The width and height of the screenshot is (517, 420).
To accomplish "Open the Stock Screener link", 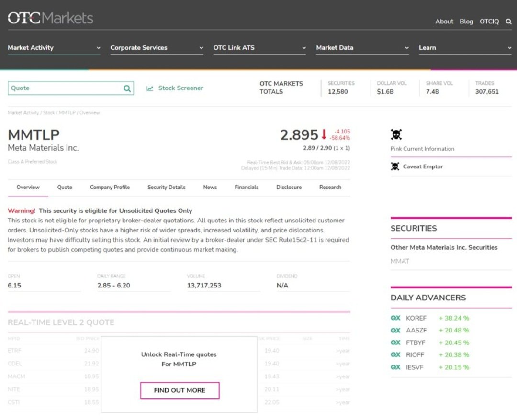I will pos(180,88).
